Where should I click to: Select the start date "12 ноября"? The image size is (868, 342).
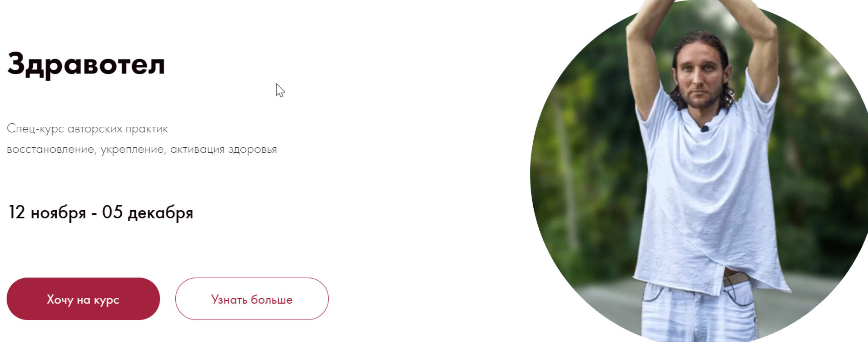pos(47,213)
